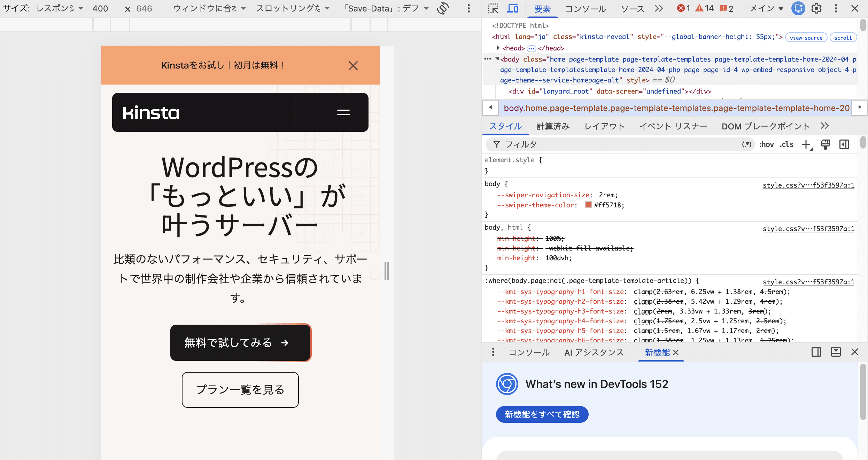Click the Kinstaをお試し banner link text
This screenshot has width=868, height=460.
(x=223, y=65)
